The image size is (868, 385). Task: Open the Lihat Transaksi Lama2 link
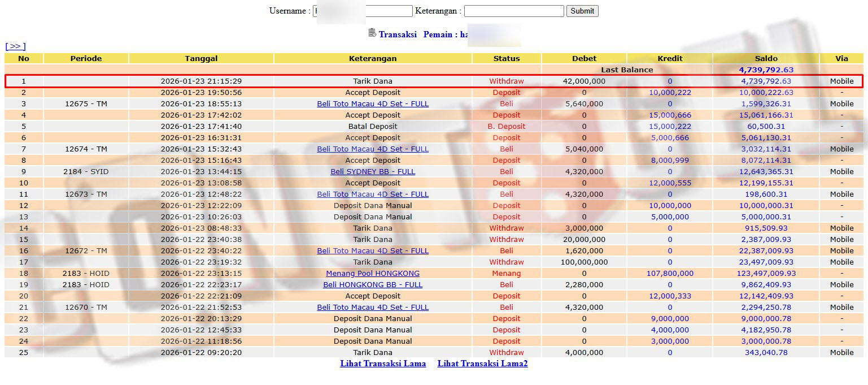482,364
